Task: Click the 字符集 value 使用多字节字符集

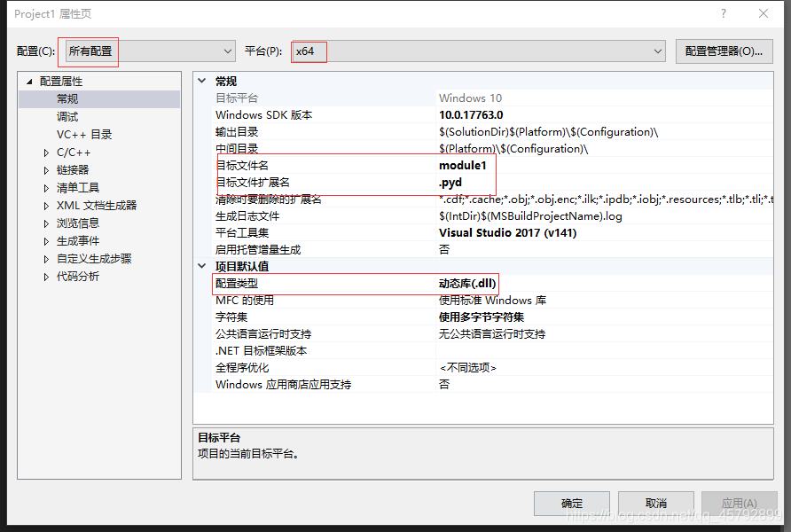Action: click(x=482, y=317)
